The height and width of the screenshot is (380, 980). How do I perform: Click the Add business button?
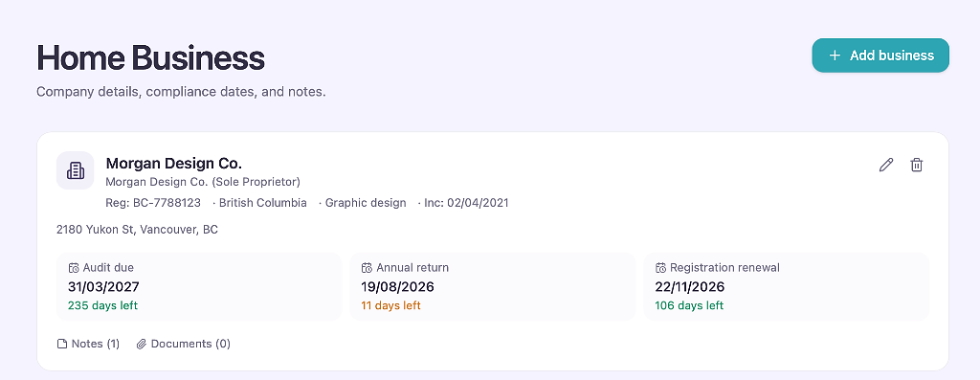[x=880, y=56]
